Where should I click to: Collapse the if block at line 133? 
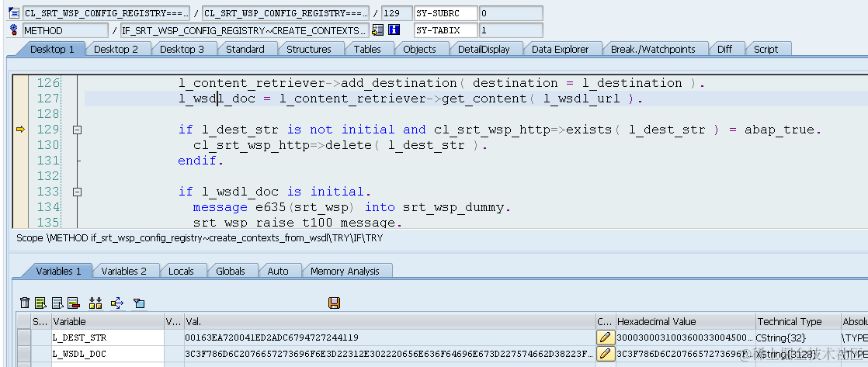point(78,192)
